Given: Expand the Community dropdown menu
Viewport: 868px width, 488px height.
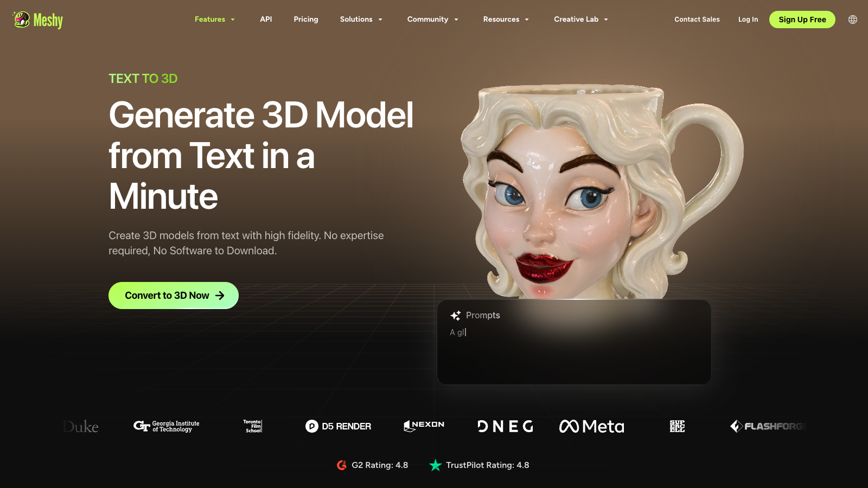Looking at the screenshot, I should (433, 20).
